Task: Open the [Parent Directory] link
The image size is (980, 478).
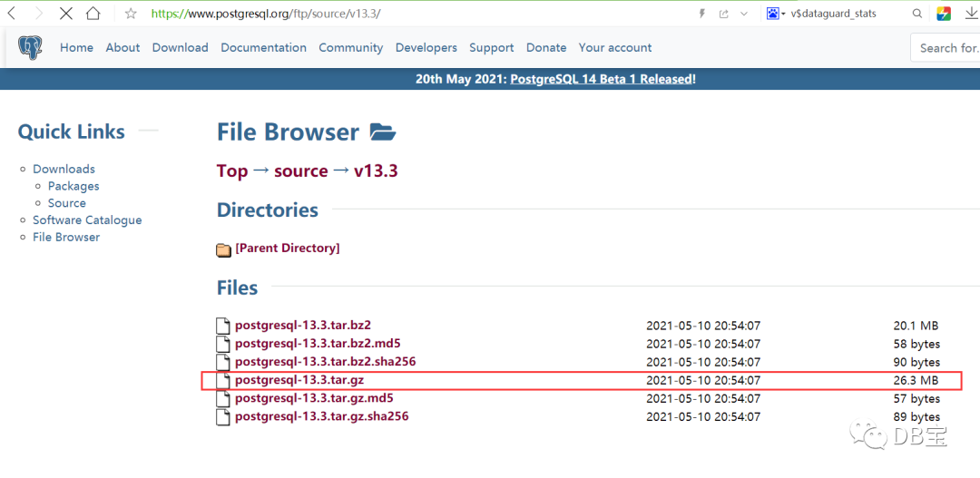Action: point(288,248)
